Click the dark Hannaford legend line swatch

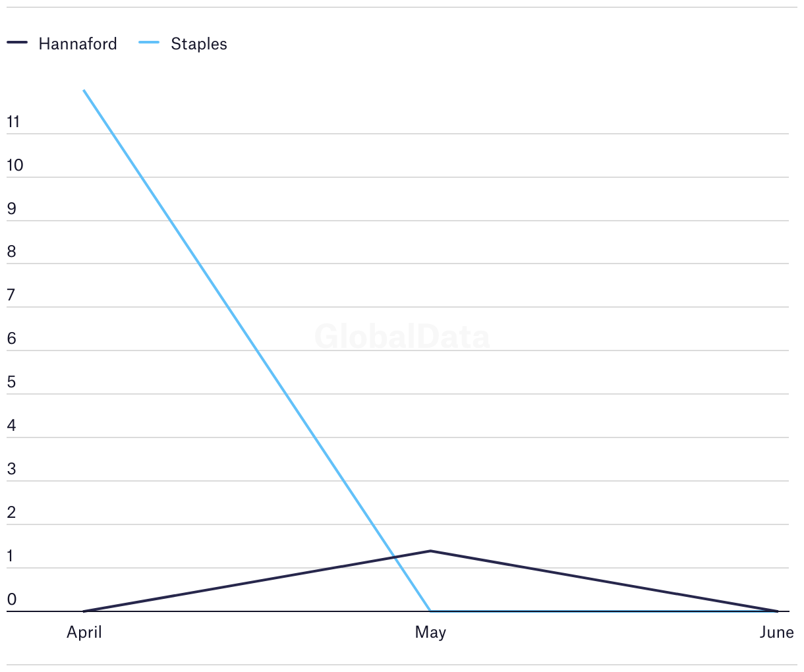[x=17, y=43]
